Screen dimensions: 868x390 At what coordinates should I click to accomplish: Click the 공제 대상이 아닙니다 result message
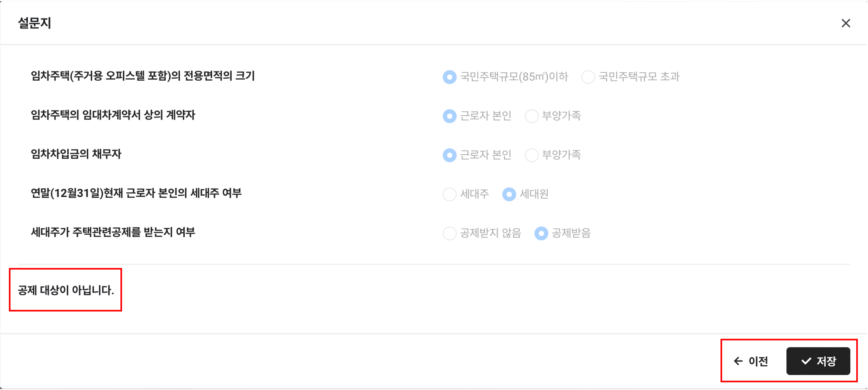tap(66, 290)
